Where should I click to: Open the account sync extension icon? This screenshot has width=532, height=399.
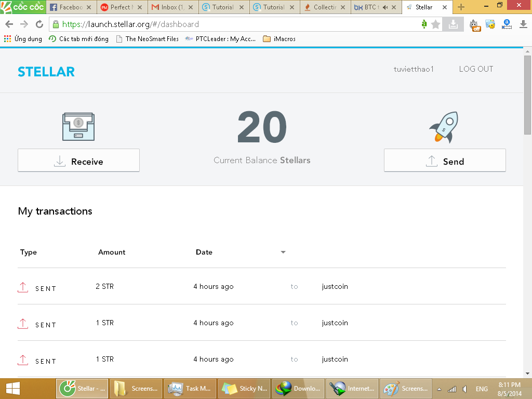[507, 24]
